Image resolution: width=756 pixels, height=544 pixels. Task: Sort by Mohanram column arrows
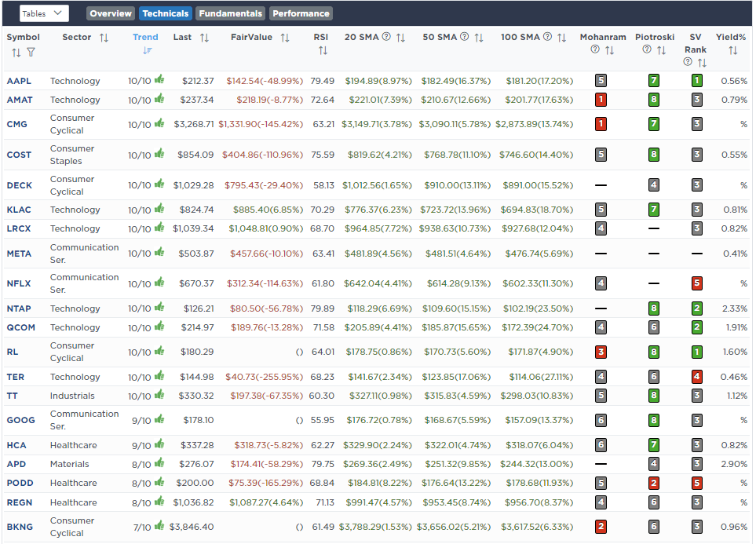609,50
